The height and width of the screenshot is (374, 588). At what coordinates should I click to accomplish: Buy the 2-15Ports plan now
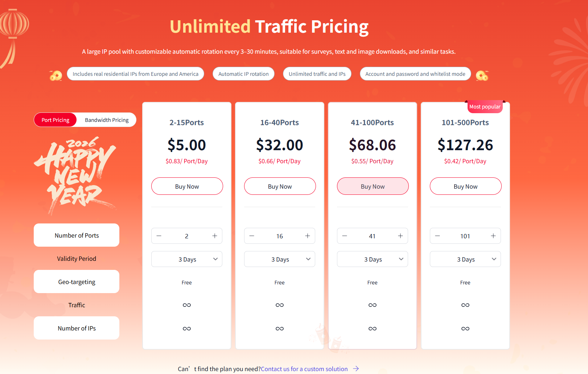point(187,186)
